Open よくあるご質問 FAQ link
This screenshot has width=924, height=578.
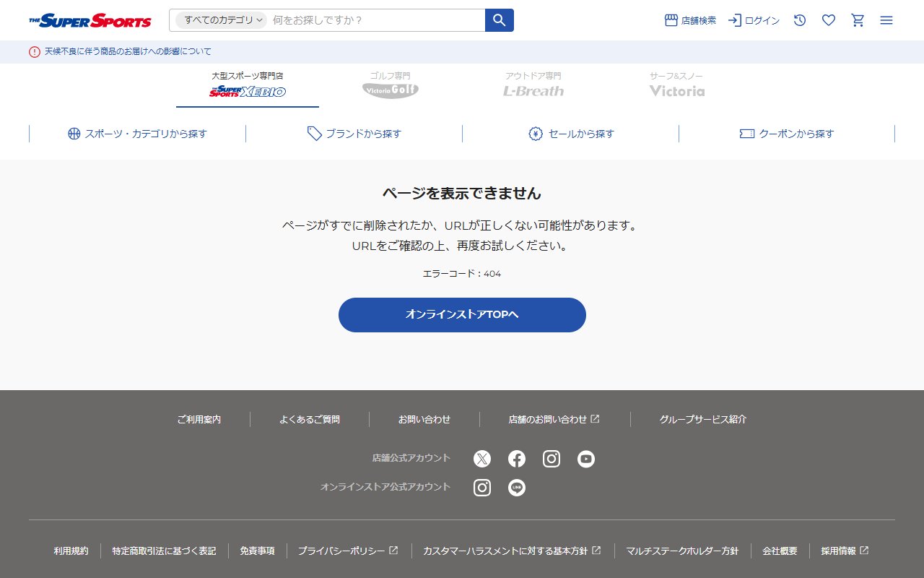[310, 419]
